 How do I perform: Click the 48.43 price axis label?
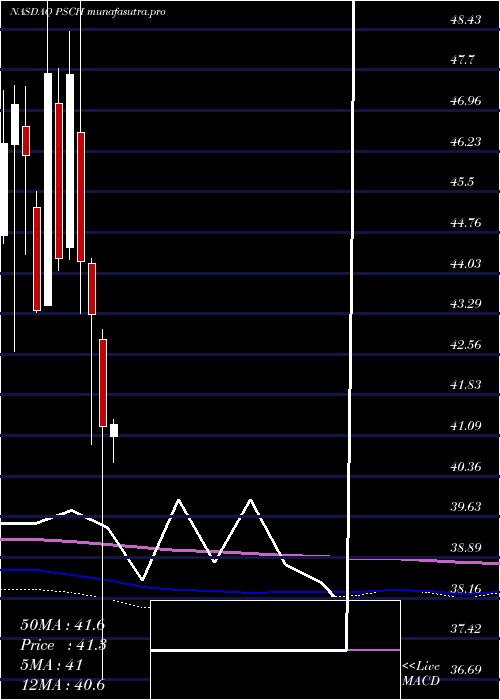tap(465, 20)
